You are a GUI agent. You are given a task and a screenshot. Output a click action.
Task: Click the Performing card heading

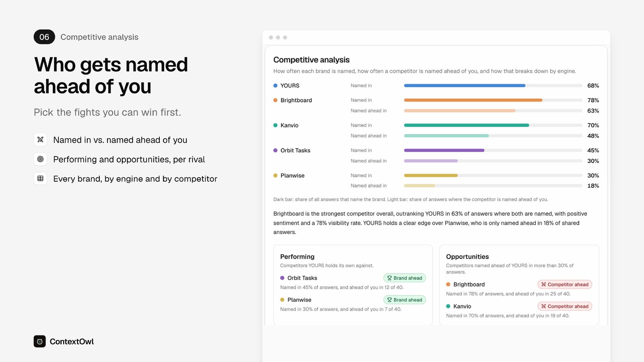click(297, 257)
